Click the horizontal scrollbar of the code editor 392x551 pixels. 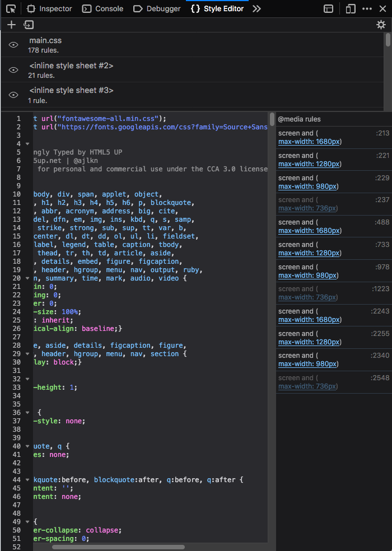click(118, 547)
